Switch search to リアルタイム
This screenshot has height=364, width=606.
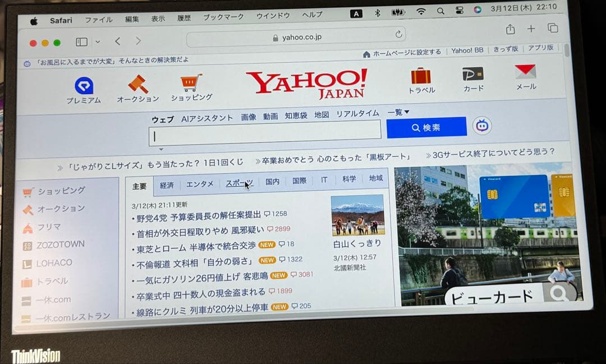[x=358, y=114]
